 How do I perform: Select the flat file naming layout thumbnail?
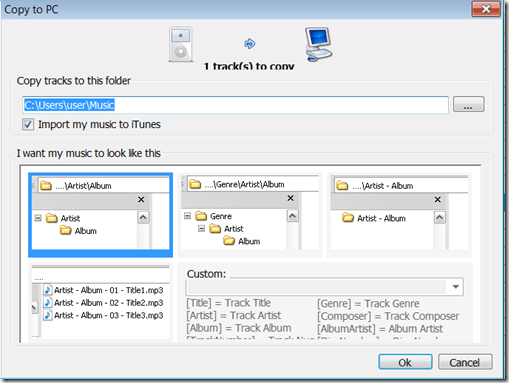[x=100, y=302]
